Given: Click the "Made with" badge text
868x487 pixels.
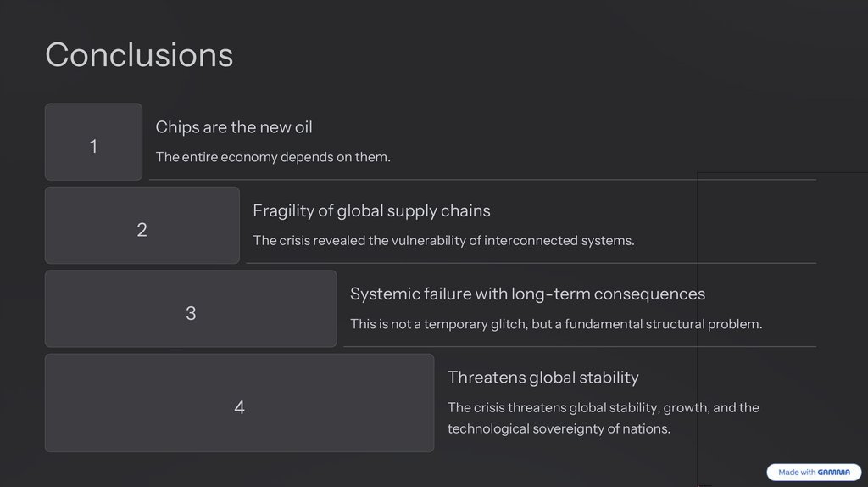Looking at the screenshot, I should [x=797, y=473].
